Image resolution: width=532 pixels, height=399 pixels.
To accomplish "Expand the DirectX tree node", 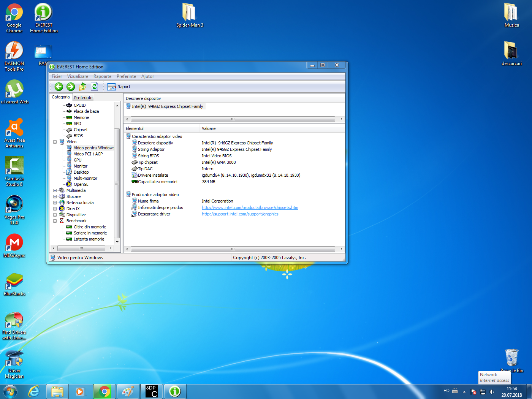I will [x=55, y=209].
